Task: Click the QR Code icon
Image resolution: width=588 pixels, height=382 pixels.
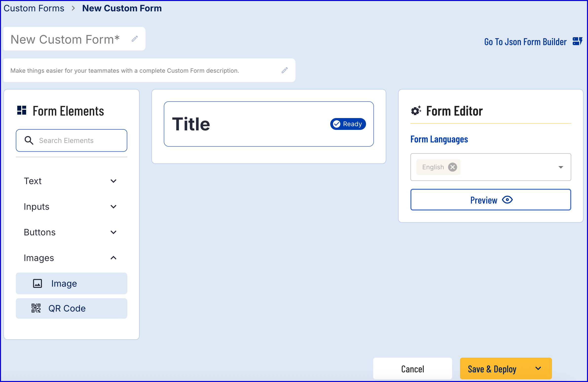Action: (36, 308)
